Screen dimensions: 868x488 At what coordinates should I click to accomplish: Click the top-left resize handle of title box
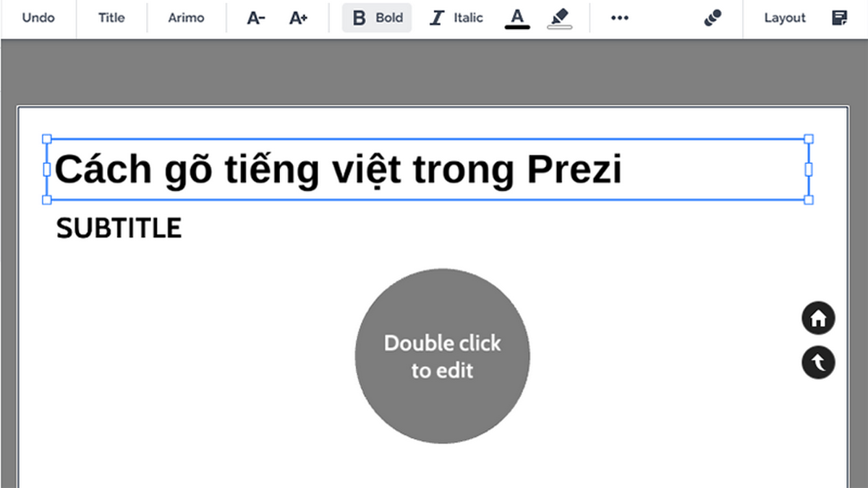tap(47, 139)
